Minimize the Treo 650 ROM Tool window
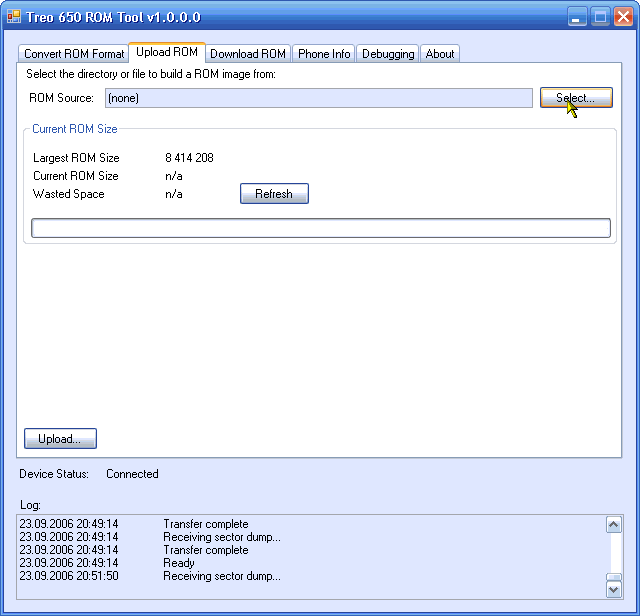The height and width of the screenshot is (616, 640). [x=577, y=17]
